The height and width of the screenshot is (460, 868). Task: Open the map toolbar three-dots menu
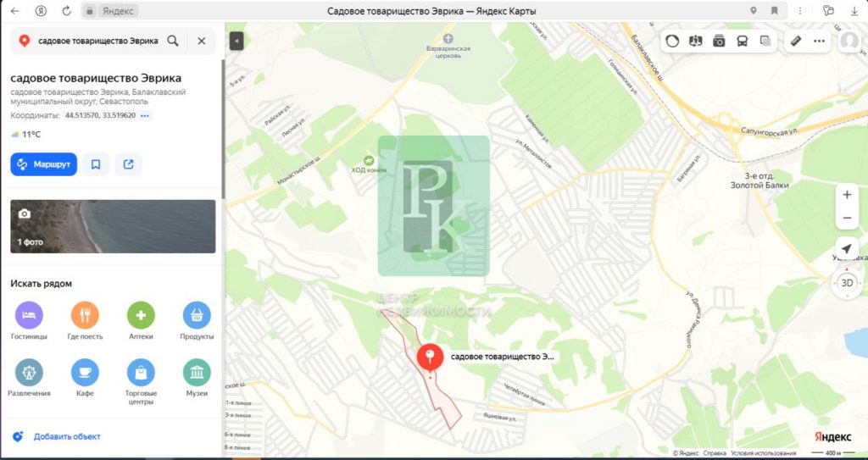pyautogui.click(x=819, y=41)
